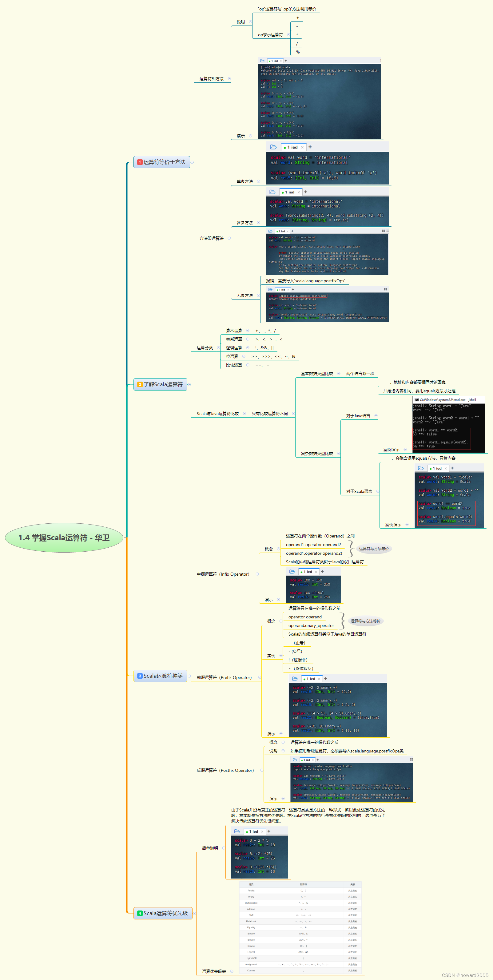The image size is (493, 980).
Task: Collapse the Scala与Java运算符比较 branch
Action: (244, 414)
